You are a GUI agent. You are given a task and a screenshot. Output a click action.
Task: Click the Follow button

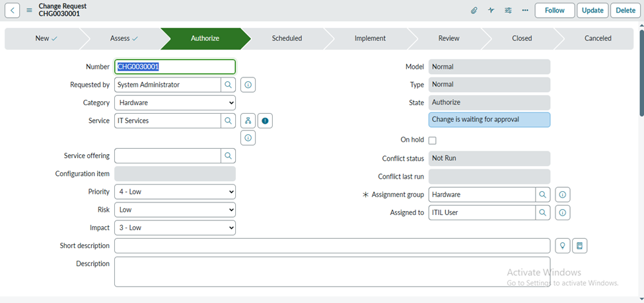[554, 11]
